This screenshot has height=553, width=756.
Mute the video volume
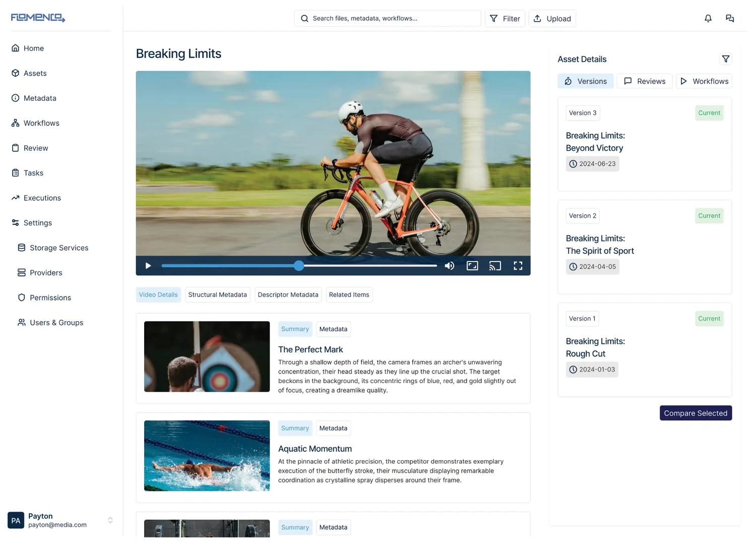click(x=450, y=266)
